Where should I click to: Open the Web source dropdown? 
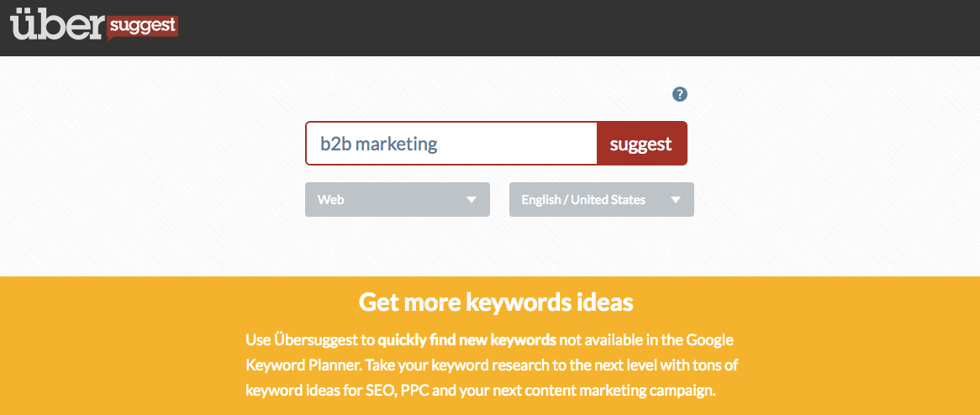pos(398,199)
